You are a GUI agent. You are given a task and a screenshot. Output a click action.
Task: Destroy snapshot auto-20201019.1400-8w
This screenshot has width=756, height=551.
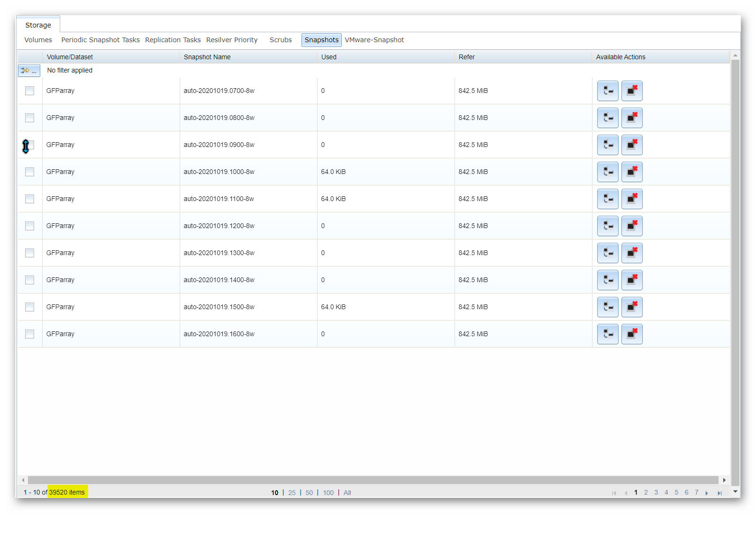tap(632, 280)
